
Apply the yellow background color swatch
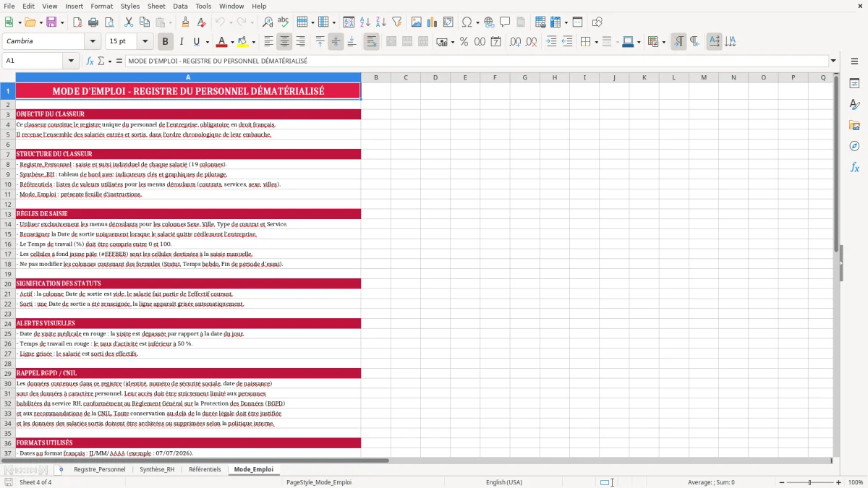click(x=243, y=42)
